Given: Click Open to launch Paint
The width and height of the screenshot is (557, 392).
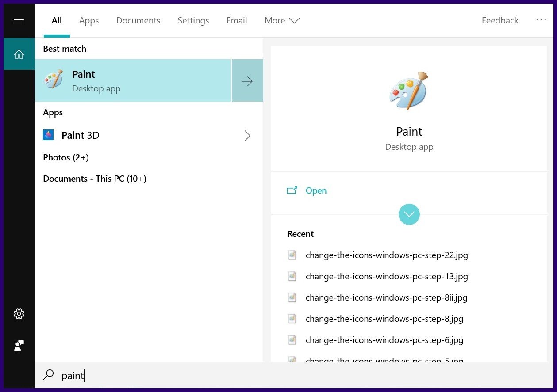Looking at the screenshot, I should pyautogui.click(x=316, y=190).
